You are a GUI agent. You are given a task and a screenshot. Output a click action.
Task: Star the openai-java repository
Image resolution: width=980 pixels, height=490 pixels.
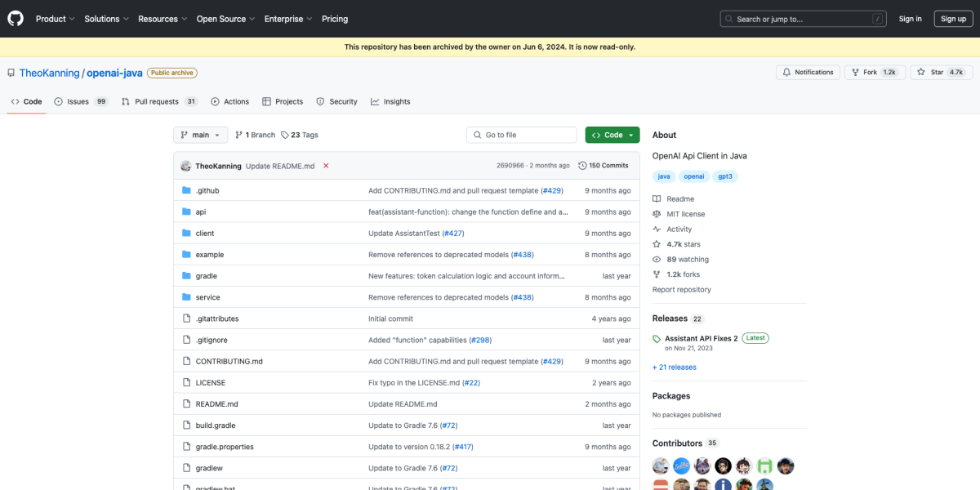click(x=940, y=72)
